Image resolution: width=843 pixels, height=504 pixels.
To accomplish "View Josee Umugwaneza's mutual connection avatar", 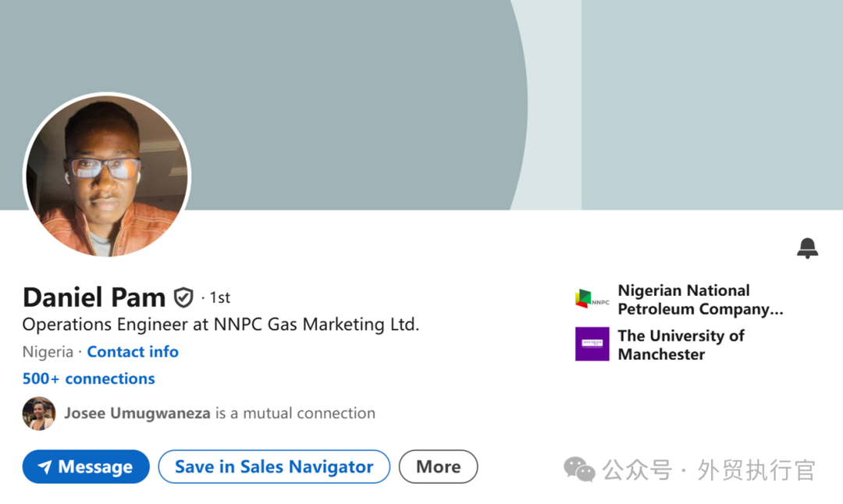I will point(39,413).
